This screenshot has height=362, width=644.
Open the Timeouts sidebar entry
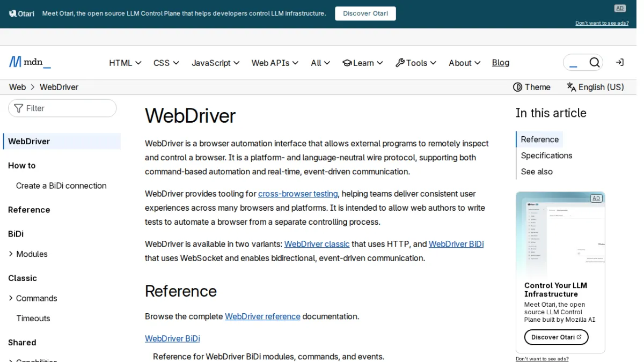pyautogui.click(x=33, y=318)
